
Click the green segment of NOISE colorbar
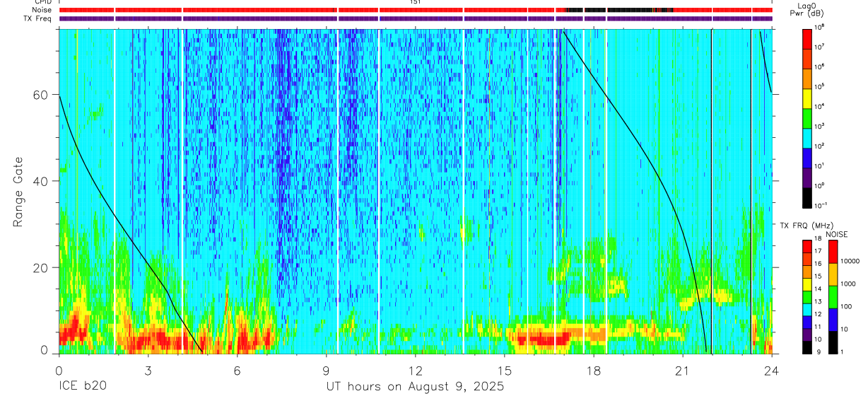click(x=833, y=297)
